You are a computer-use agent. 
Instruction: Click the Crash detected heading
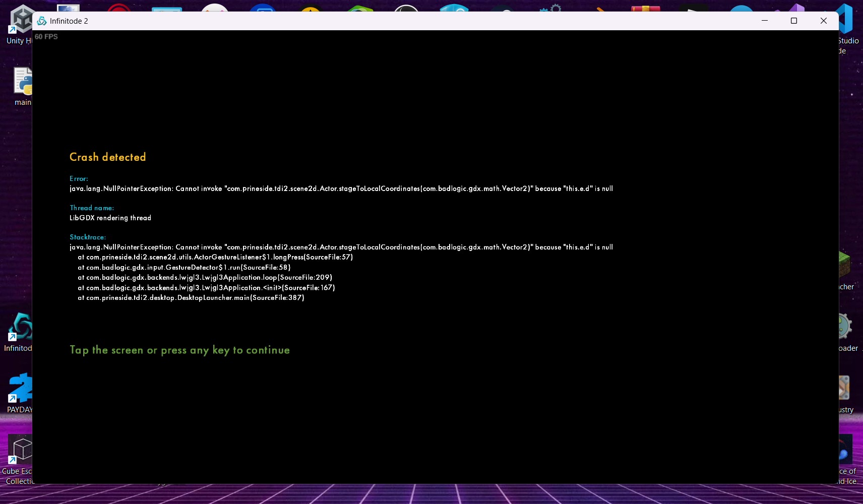click(x=107, y=157)
